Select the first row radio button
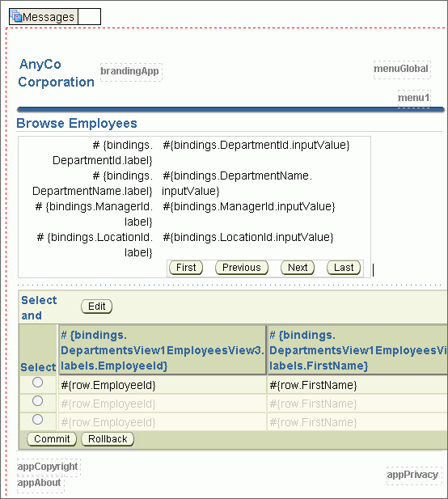 (x=37, y=383)
